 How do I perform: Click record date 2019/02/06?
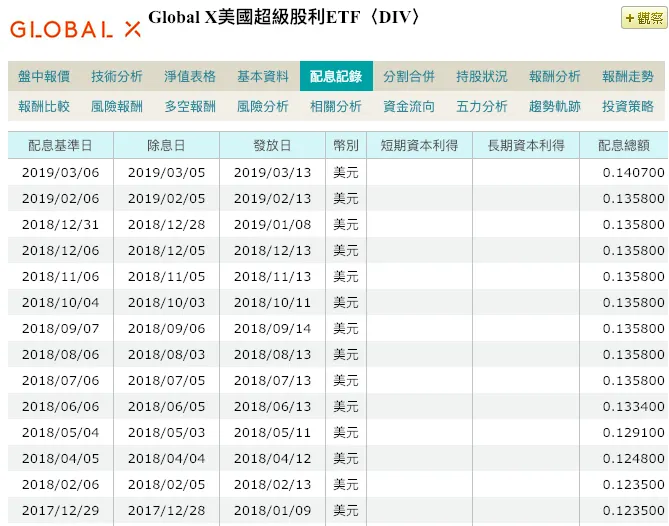pyautogui.click(x=61, y=199)
